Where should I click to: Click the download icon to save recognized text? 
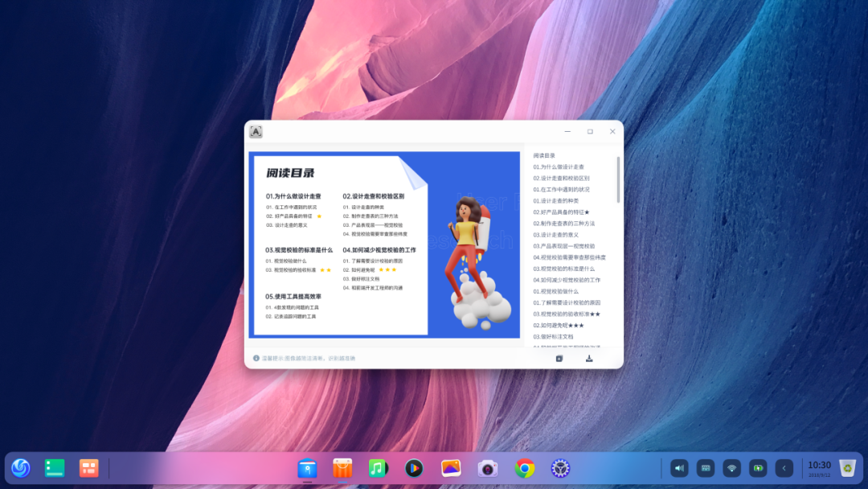point(589,360)
